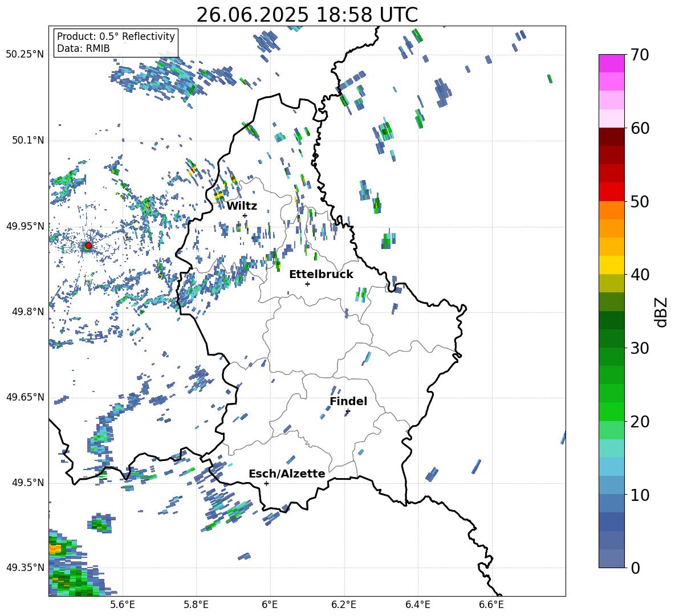Click the 40 value on colorbar

pos(640,275)
